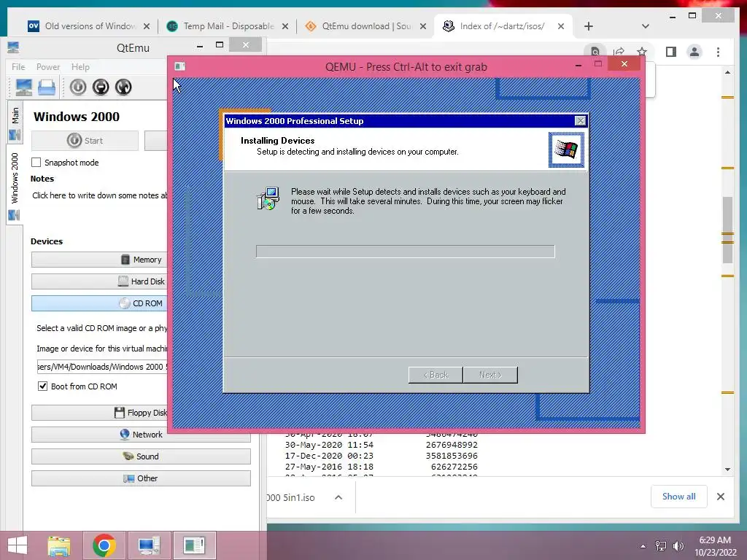747x560 pixels.
Task: Click the QEMU window title icon
Action: pos(179,66)
